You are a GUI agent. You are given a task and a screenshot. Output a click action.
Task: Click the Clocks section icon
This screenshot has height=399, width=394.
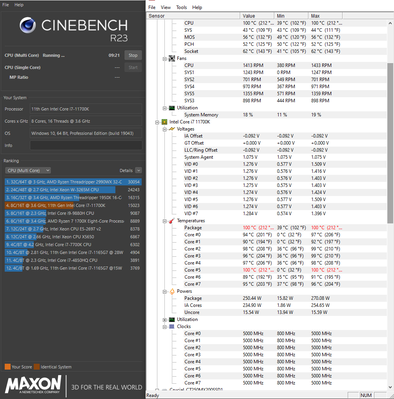172,326
